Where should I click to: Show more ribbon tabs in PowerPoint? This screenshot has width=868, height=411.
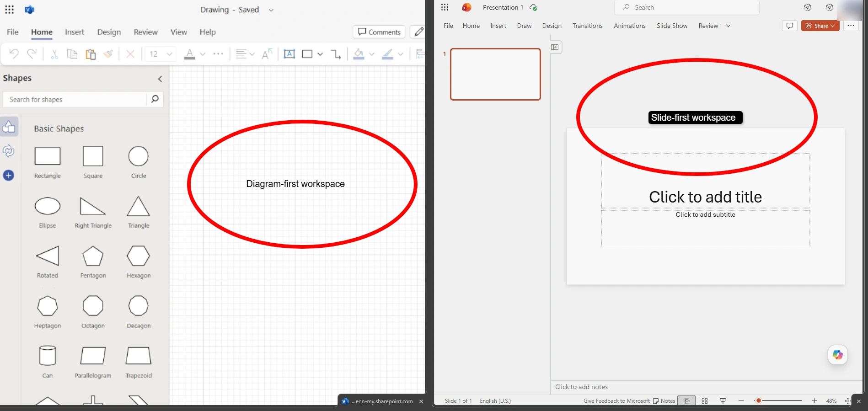(x=728, y=26)
